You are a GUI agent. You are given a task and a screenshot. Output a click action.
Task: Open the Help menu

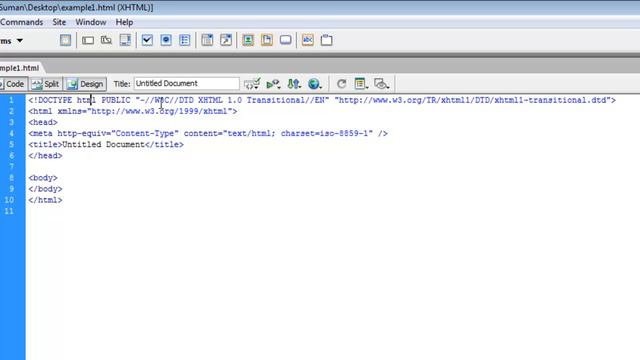124,22
